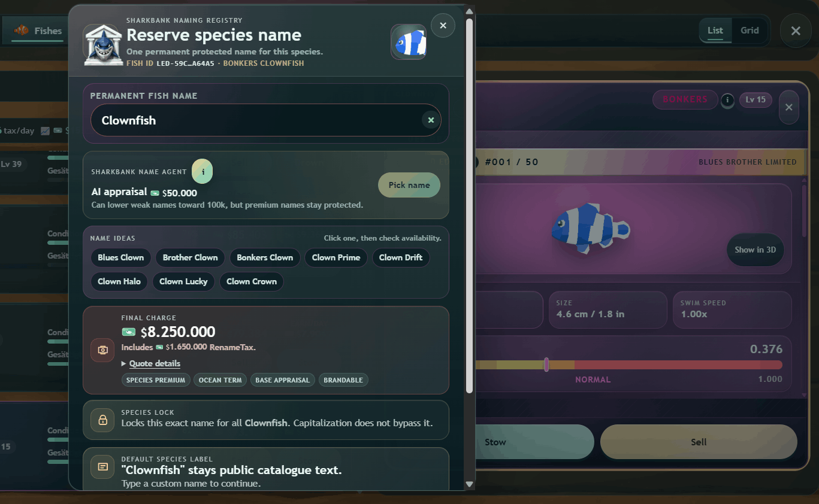
Task: Switch to List view
Action: [715, 31]
